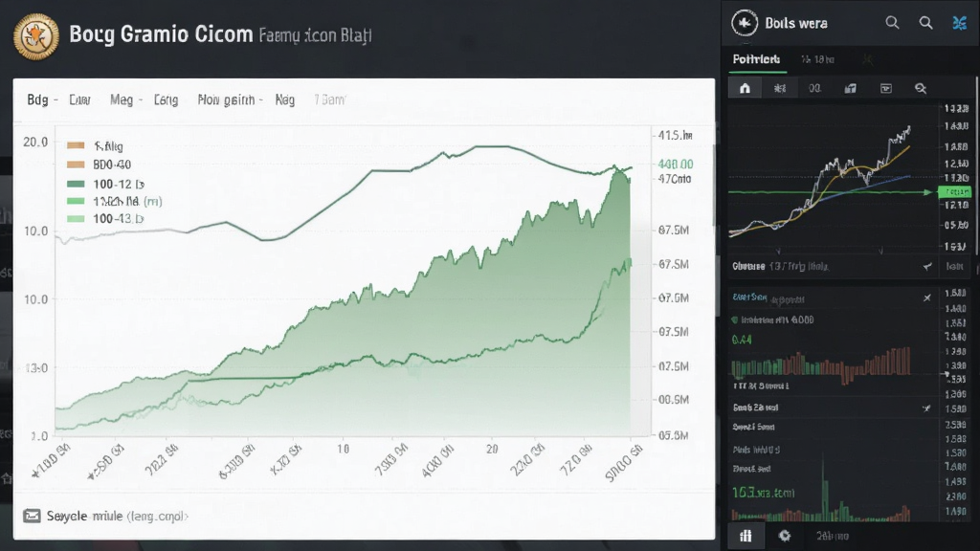The height and width of the screenshot is (551, 980).
Task: Click the 'East Sen' panel title
Action: coord(750,298)
